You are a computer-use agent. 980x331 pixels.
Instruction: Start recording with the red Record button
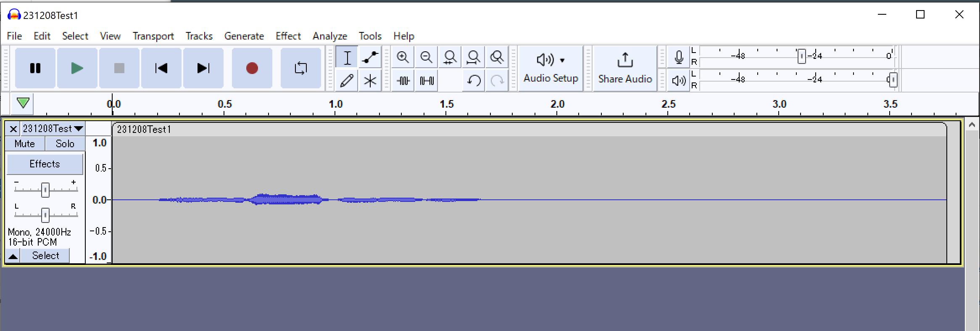click(x=252, y=68)
